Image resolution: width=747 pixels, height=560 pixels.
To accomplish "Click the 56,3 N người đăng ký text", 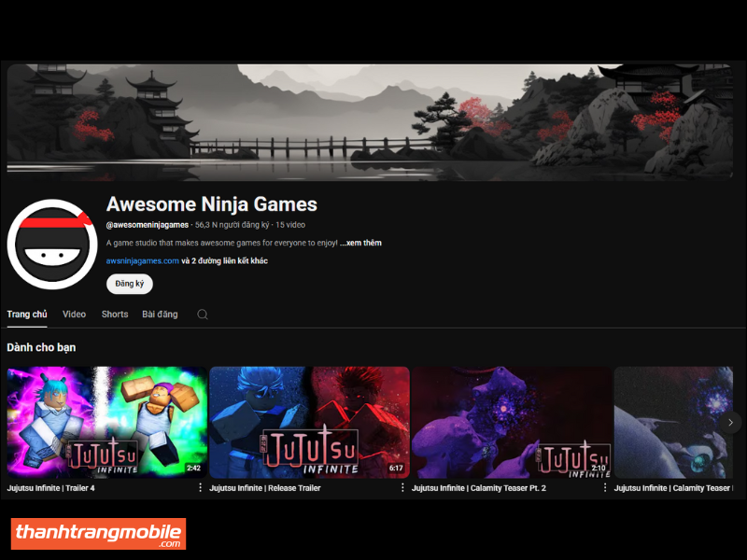I will click(232, 225).
